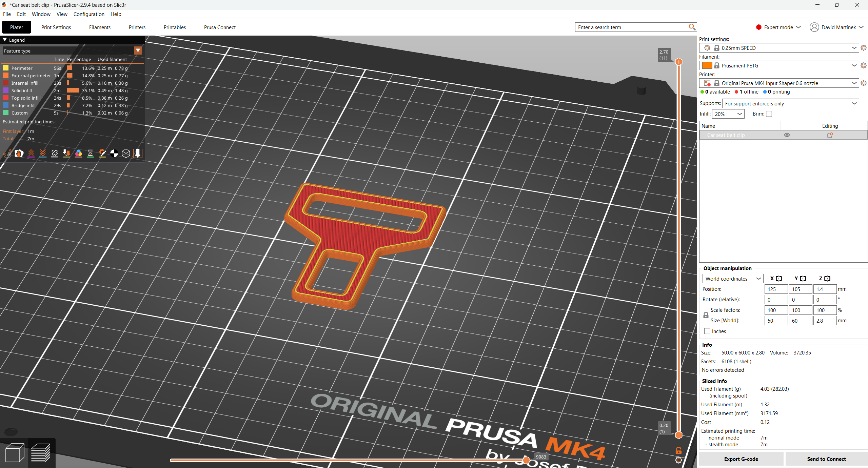868x468 pixels.
Task: Toggle seams visibility chain-link icon
Action: (x=55, y=154)
